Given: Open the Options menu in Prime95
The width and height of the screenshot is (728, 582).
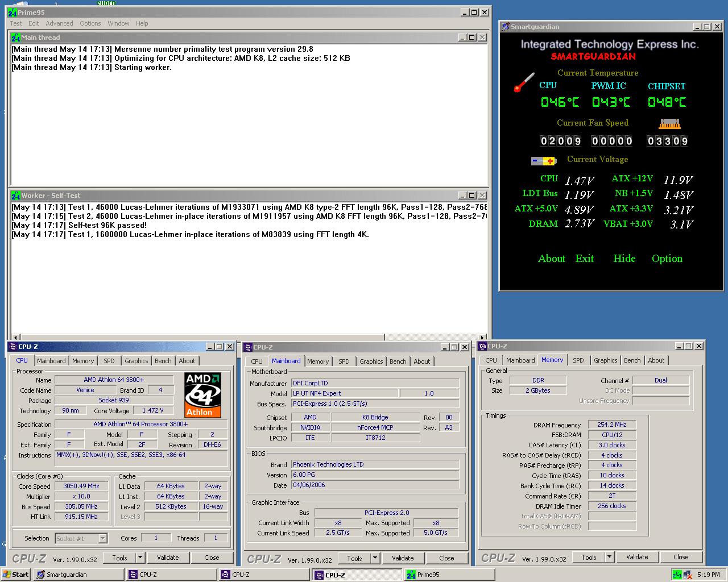Looking at the screenshot, I should pyautogui.click(x=90, y=23).
